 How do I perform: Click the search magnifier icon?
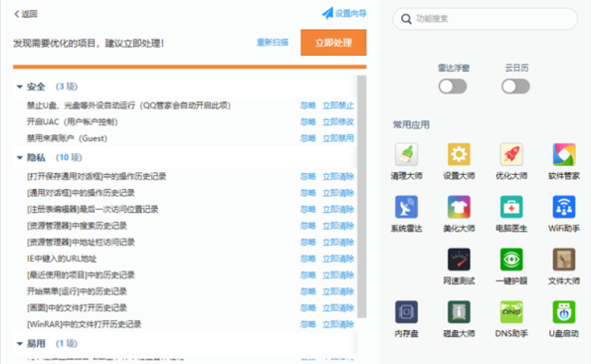click(x=406, y=19)
